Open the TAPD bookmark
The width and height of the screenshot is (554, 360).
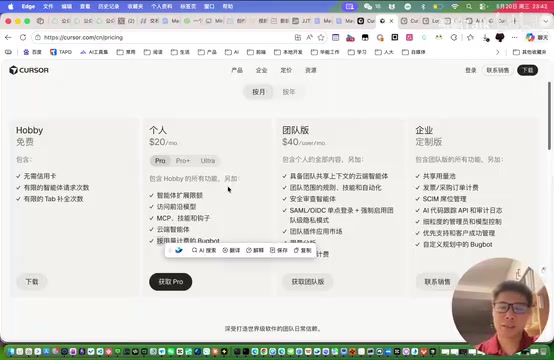click(61, 52)
